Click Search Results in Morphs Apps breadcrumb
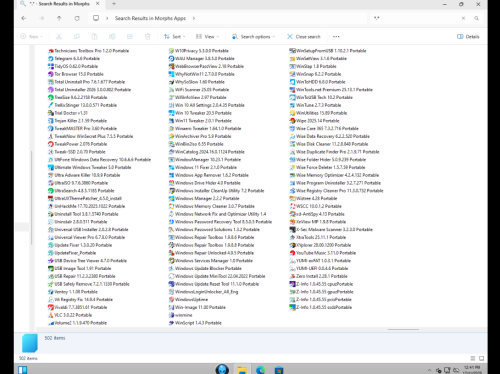Image resolution: width=500 pixels, height=374 pixels. pyautogui.click(x=150, y=18)
